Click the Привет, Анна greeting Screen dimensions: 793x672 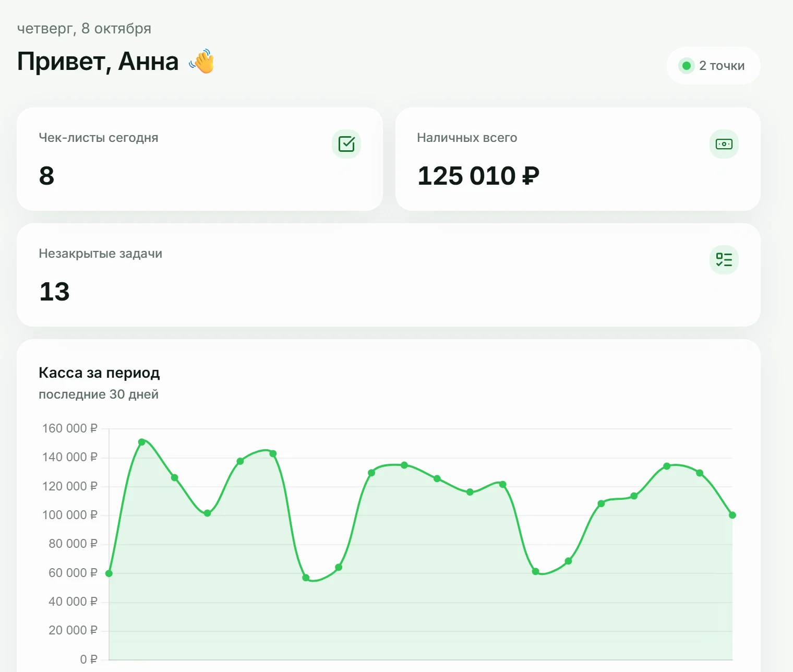click(x=98, y=62)
